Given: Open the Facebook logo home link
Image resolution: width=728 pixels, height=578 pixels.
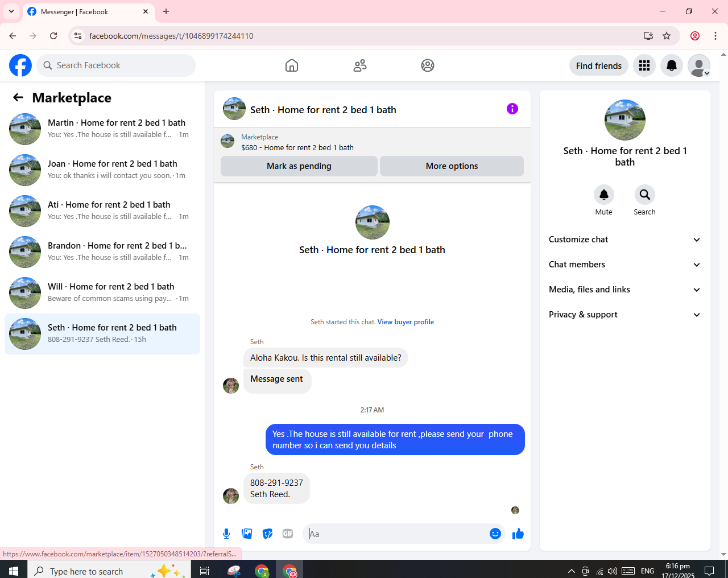Looking at the screenshot, I should 20,65.
